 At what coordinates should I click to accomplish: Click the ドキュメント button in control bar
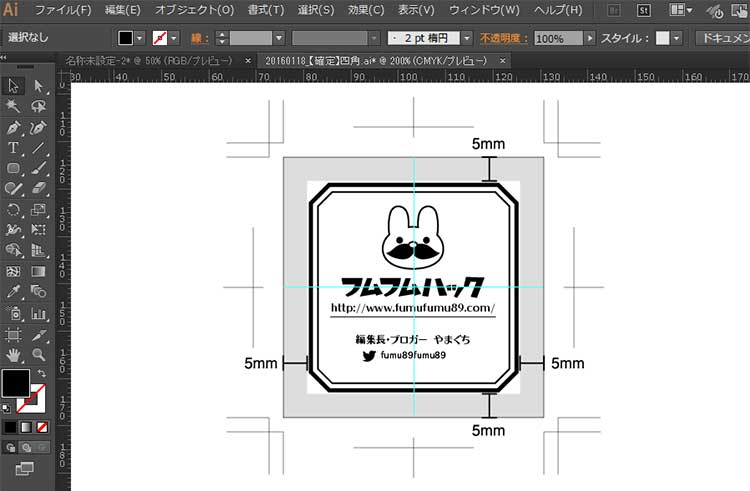(721, 38)
